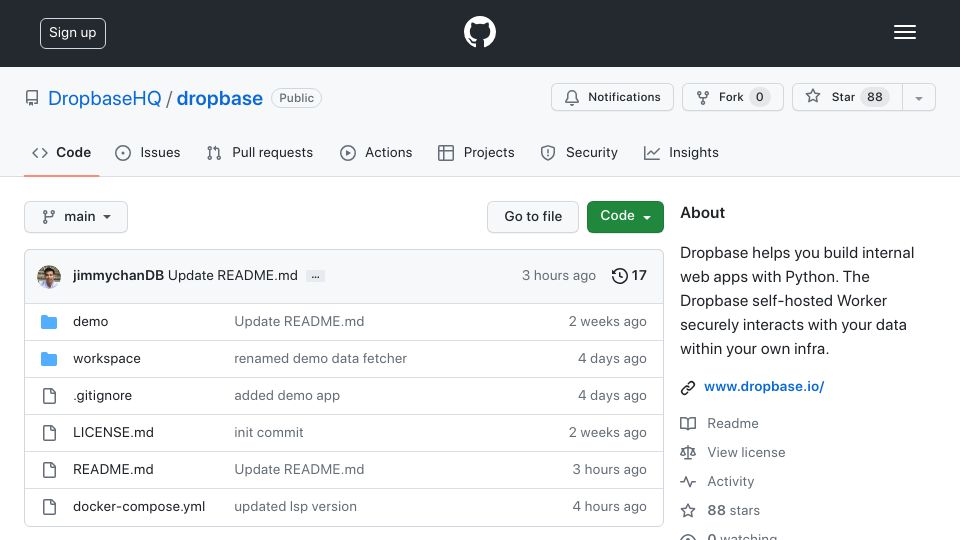Expand the commit message ellipsis
This screenshot has height=540, width=960.
(315, 276)
